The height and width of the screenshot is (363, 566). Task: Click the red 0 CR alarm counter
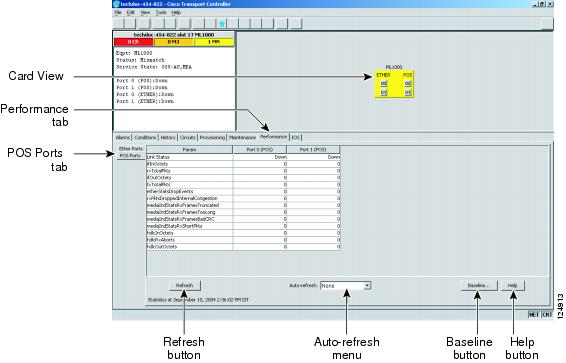(133, 42)
